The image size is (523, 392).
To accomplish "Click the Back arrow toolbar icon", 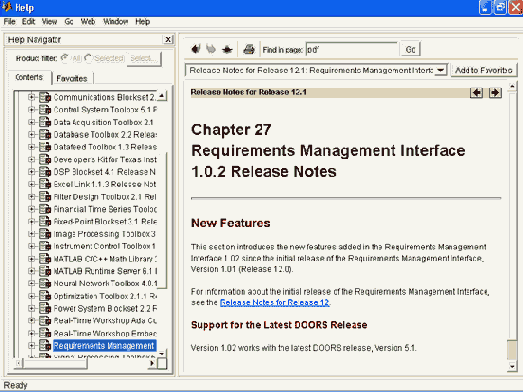I will click(196, 49).
